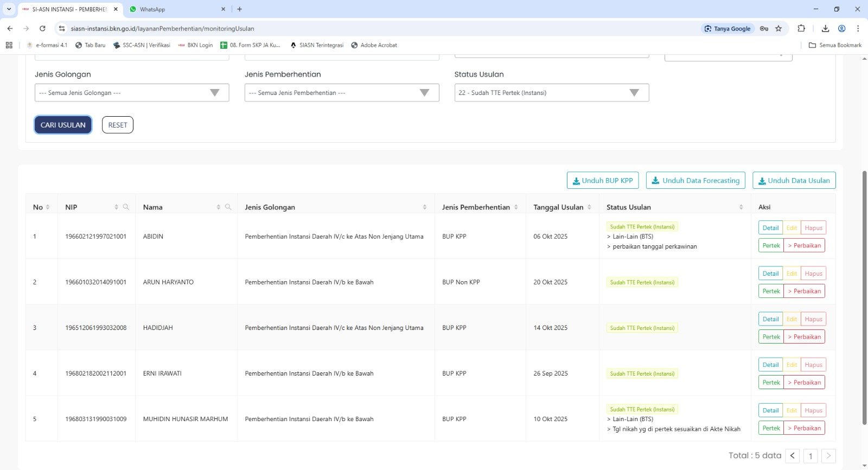Reload the page
This screenshot has height=470, width=868.
(x=42, y=29)
